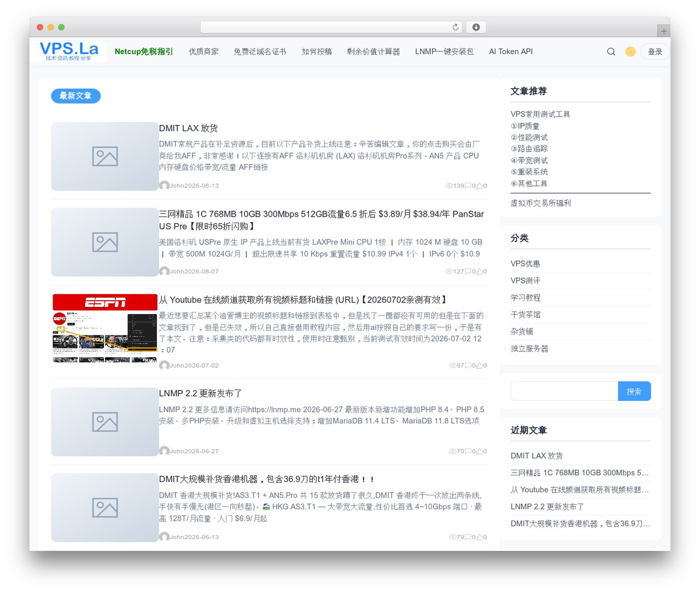Open Netcup免税指引 menu item

tap(144, 51)
